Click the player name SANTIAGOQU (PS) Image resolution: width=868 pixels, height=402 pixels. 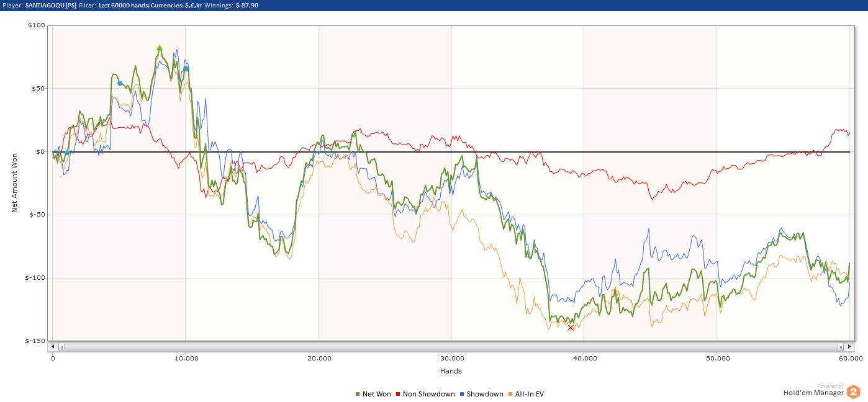pyautogui.click(x=50, y=5)
